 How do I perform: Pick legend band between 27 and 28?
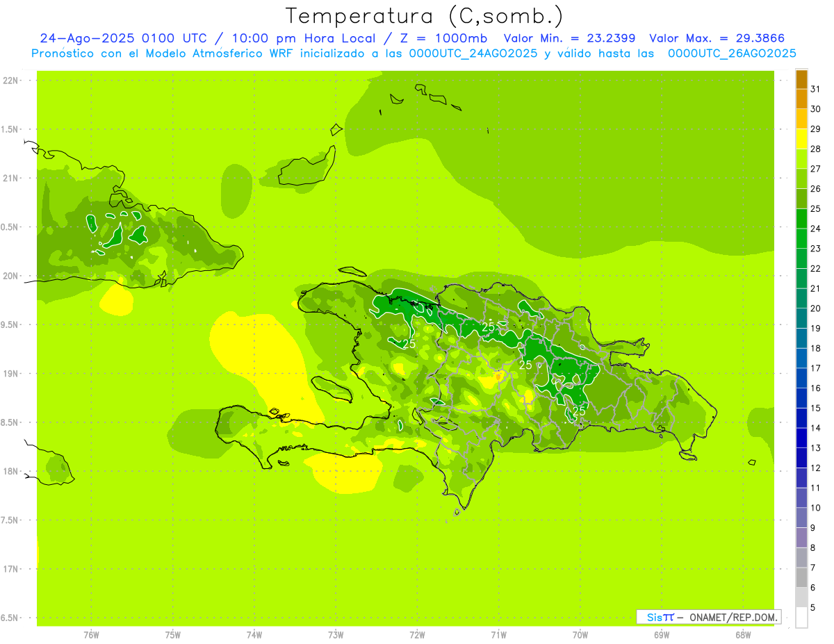tap(801, 158)
